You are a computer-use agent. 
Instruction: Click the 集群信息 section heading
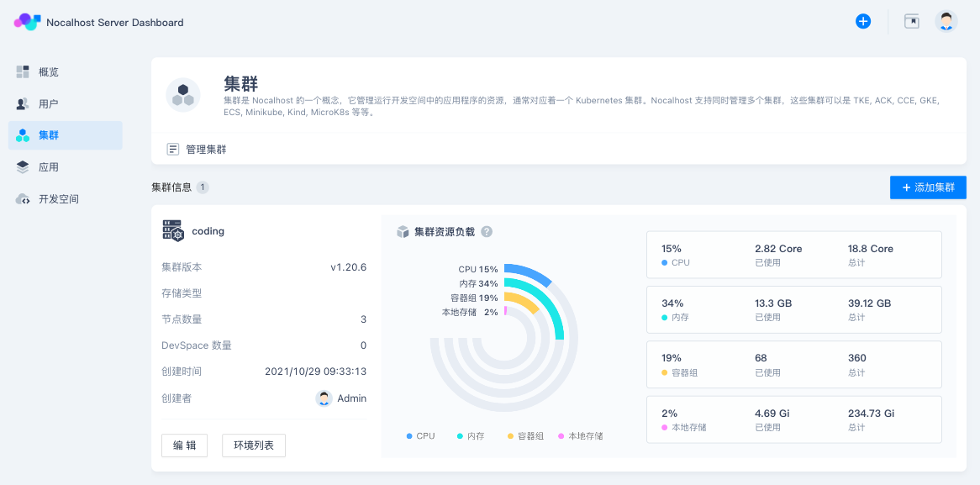click(x=171, y=187)
